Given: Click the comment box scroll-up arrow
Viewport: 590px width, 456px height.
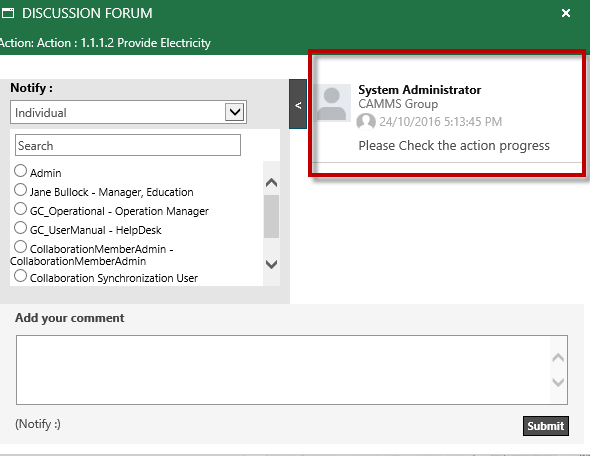Looking at the screenshot, I should pos(558,357).
